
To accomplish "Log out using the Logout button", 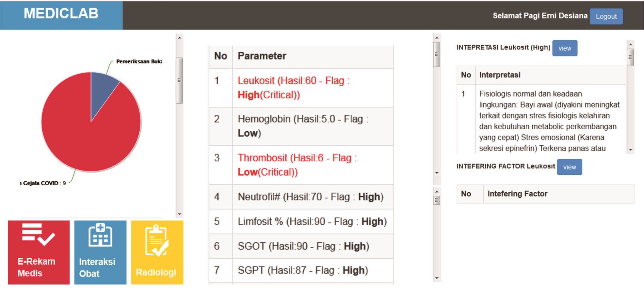I will tap(606, 17).
